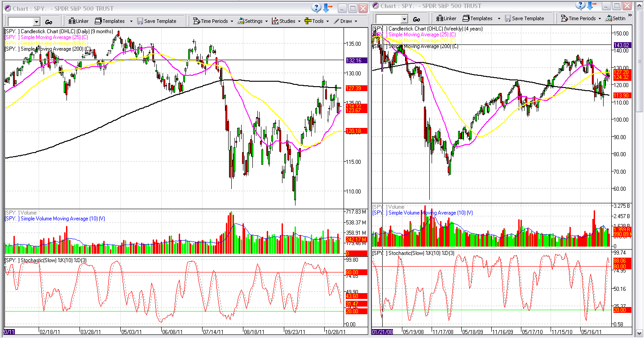The height and width of the screenshot is (338, 644).
Task: Click the Save Template disk icon in daily chart
Action: coord(140,21)
